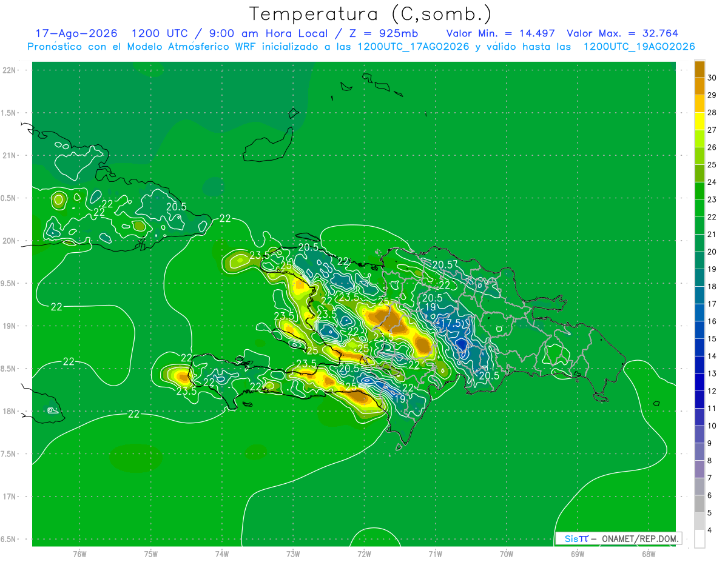The height and width of the screenshot is (562, 728).
Task: Click the '6.5N' latitude axis label
Action: pyautogui.click(x=9, y=539)
